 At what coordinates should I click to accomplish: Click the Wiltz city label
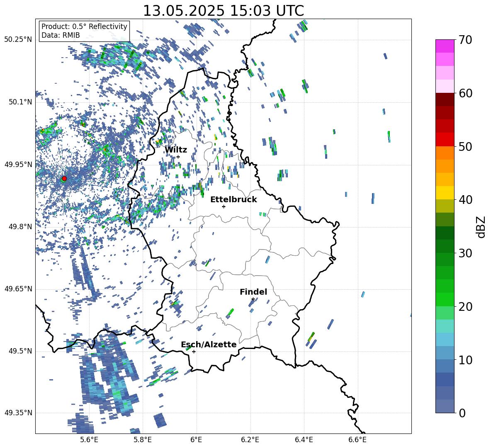(x=176, y=150)
